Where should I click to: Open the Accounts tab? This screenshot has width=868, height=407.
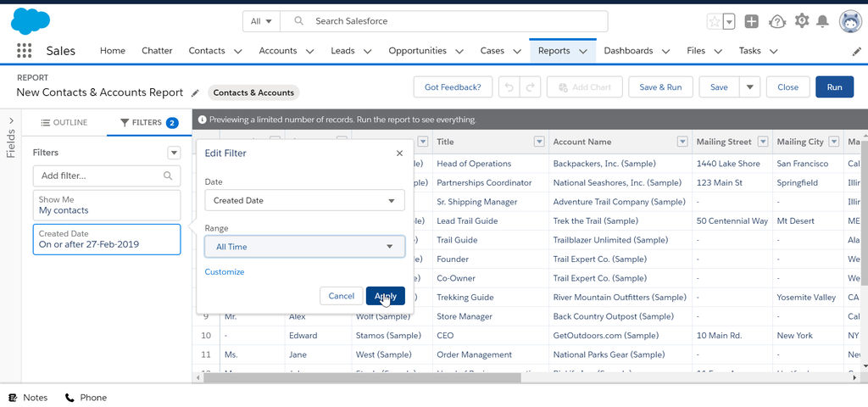coord(278,50)
